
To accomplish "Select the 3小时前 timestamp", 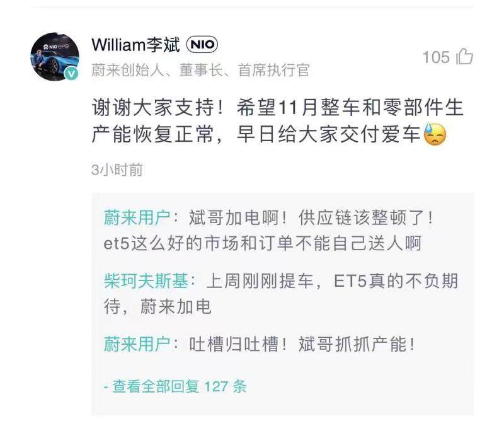I will click(117, 170).
